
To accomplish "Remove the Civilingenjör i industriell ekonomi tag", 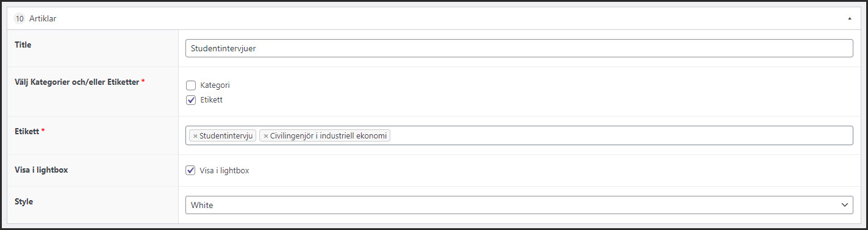I will click(x=266, y=136).
